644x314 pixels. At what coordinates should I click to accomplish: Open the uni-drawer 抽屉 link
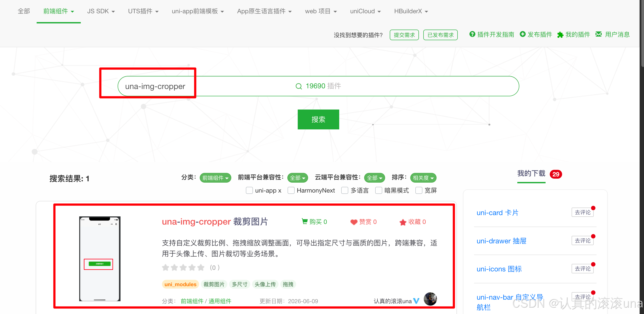click(x=501, y=241)
